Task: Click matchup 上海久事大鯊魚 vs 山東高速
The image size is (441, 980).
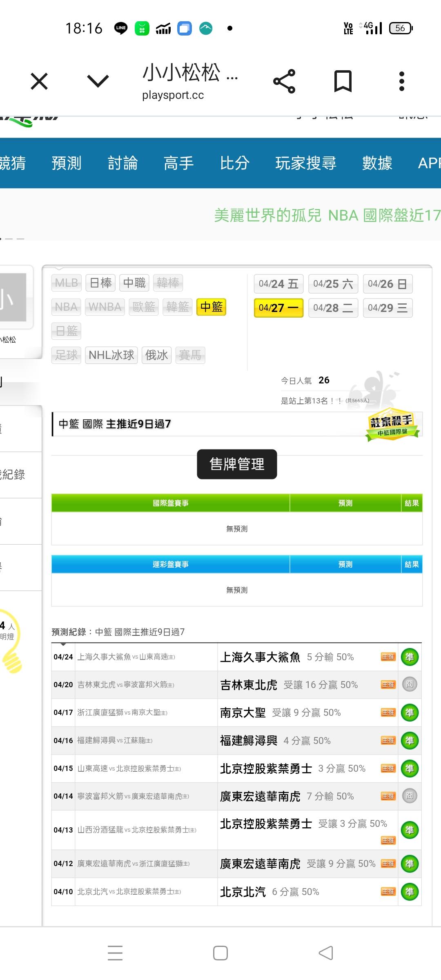Action: pos(126,657)
